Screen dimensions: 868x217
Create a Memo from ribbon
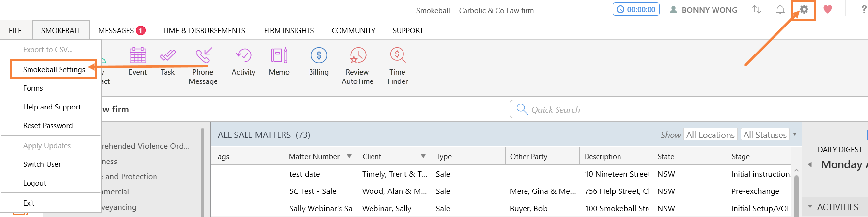click(x=279, y=62)
